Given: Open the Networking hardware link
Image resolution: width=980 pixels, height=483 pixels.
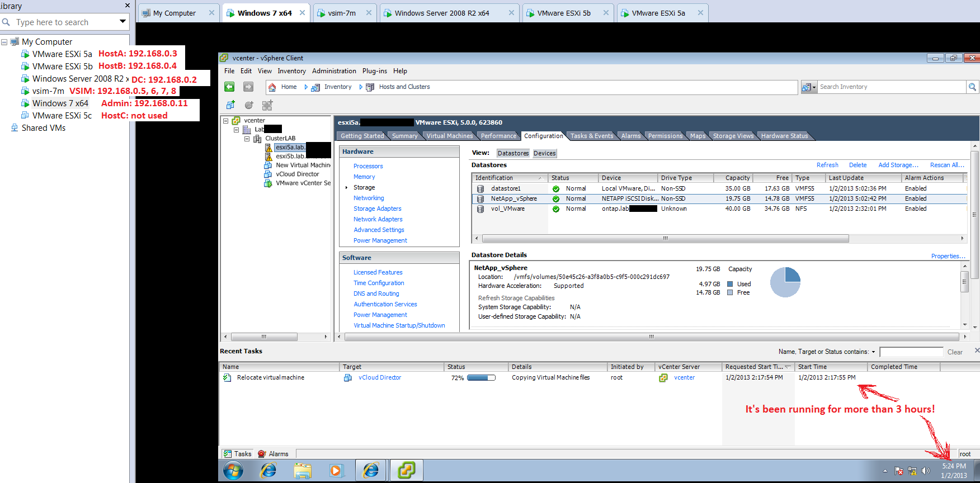Looking at the screenshot, I should [369, 198].
